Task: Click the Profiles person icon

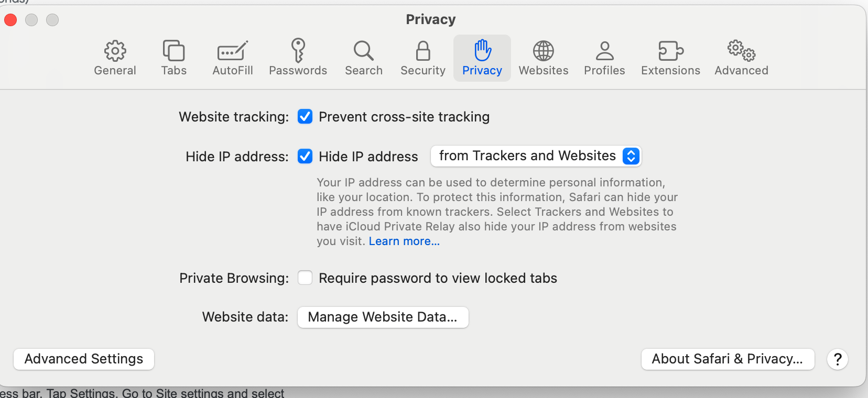Action: point(604,58)
